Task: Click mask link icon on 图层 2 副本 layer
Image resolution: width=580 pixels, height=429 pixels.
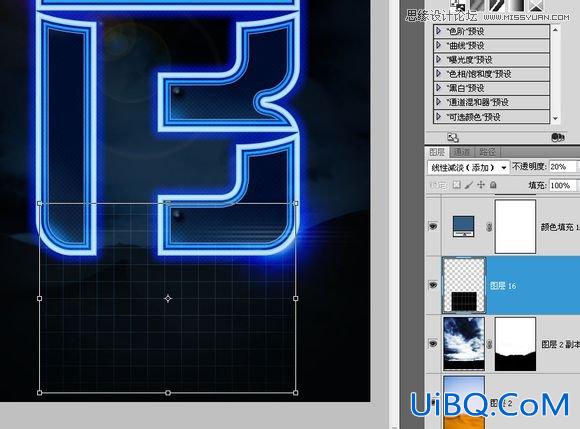Action: [489, 344]
